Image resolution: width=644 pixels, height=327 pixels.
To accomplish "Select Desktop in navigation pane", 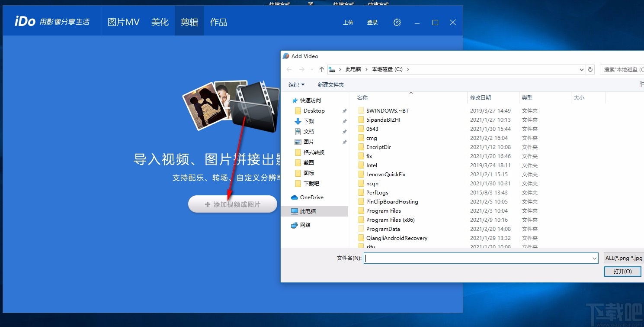I will [x=310, y=110].
